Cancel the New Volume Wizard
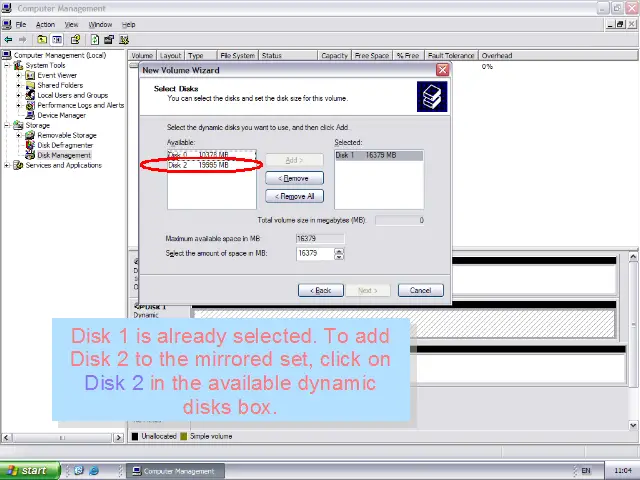This screenshot has width=640, height=480. pyautogui.click(x=420, y=290)
